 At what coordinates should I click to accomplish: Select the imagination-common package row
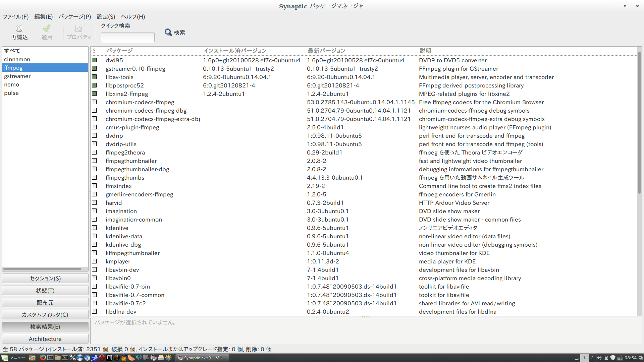tap(364, 219)
